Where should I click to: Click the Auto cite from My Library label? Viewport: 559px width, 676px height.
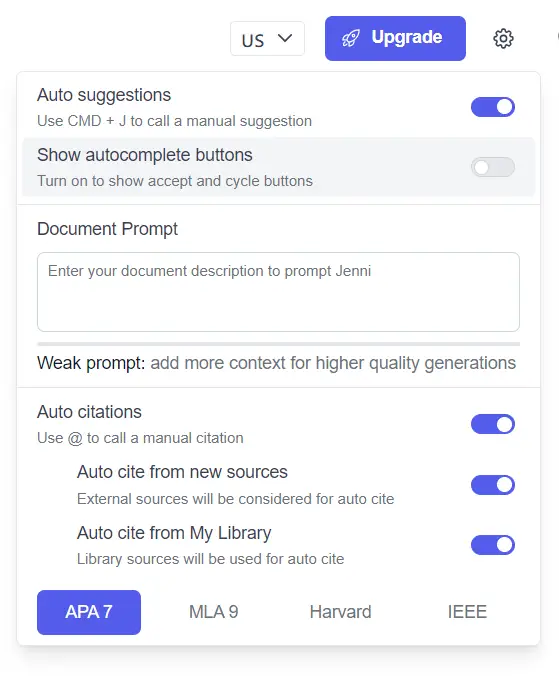pos(174,533)
